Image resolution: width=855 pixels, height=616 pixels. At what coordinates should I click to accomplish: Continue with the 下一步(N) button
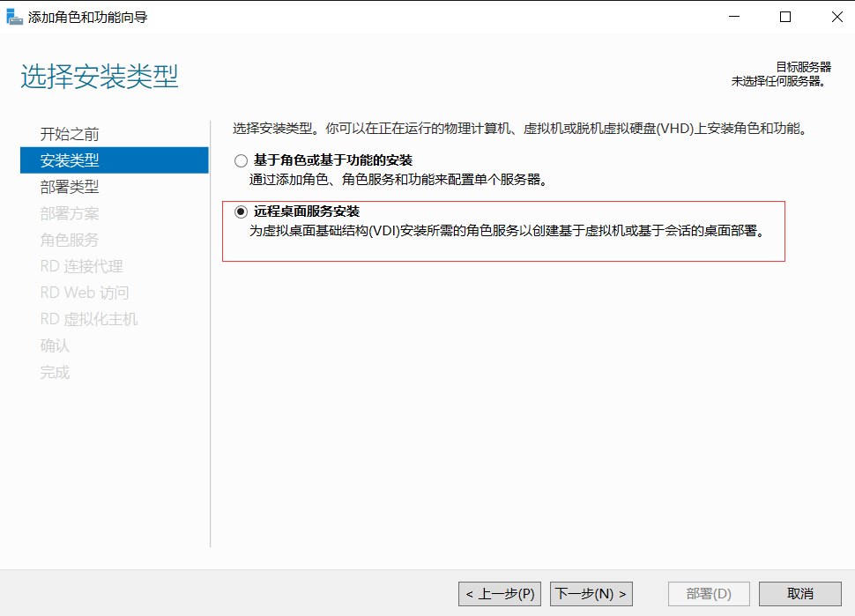click(591, 594)
